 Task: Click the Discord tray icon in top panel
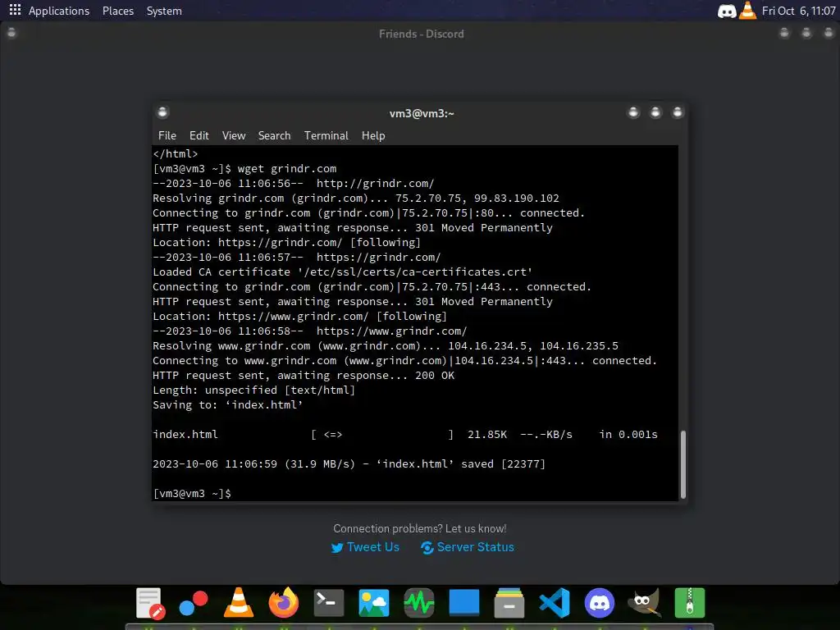(727, 11)
